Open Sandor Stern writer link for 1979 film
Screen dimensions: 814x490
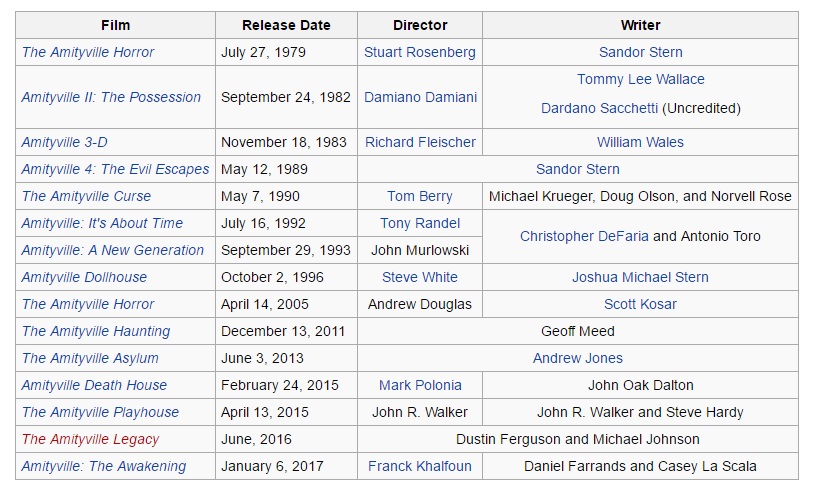[x=641, y=52]
